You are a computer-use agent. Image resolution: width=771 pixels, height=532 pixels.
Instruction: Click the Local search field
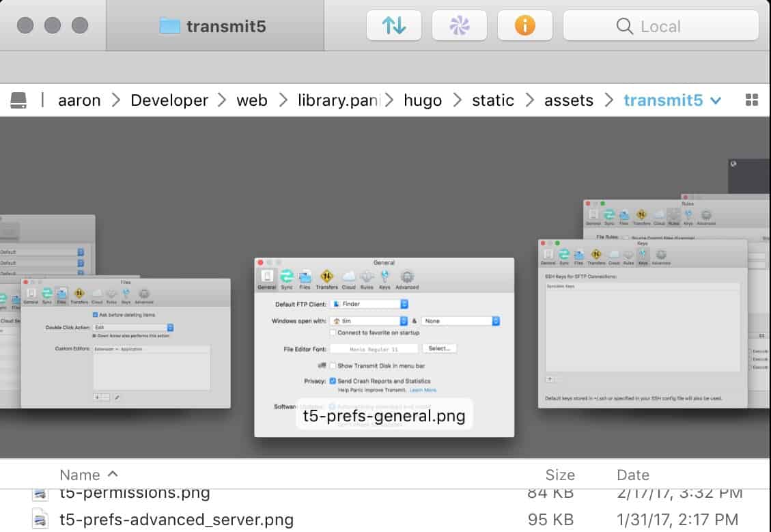click(660, 25)
